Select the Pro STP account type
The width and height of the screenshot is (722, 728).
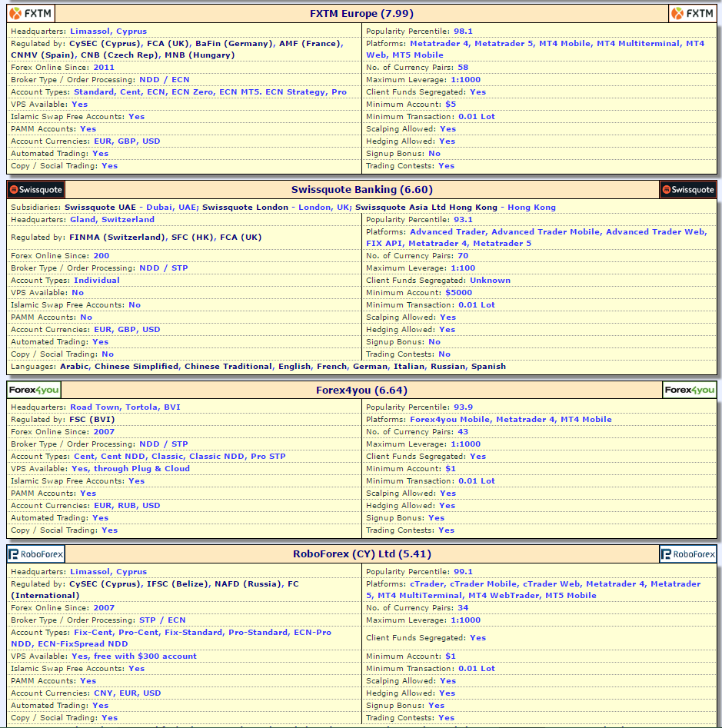pos(268,457)
